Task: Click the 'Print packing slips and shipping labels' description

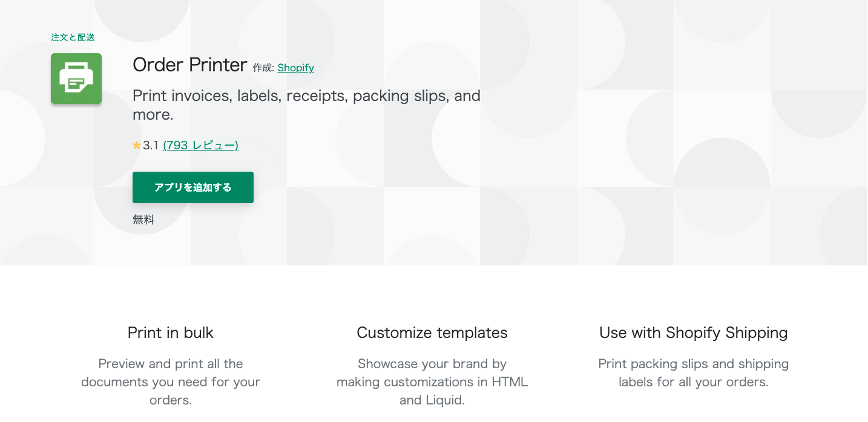Action: click(x=694, y=373)
